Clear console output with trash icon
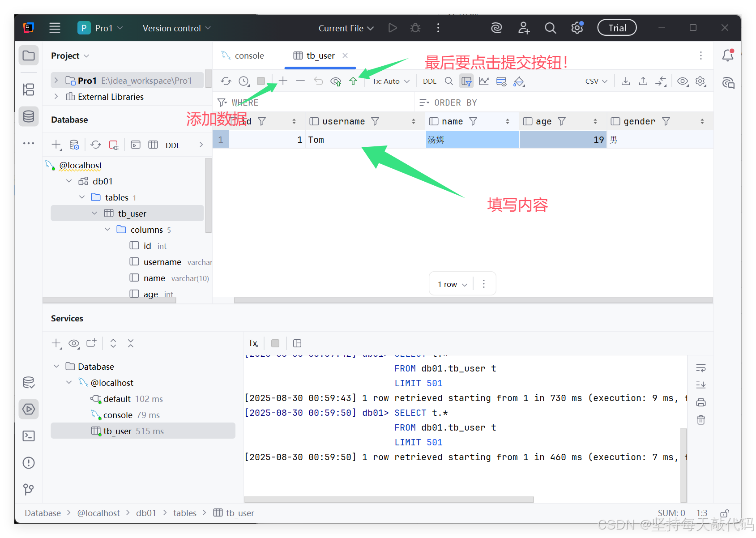This screenshot has width=756, height=538. [x=701, y=420]
